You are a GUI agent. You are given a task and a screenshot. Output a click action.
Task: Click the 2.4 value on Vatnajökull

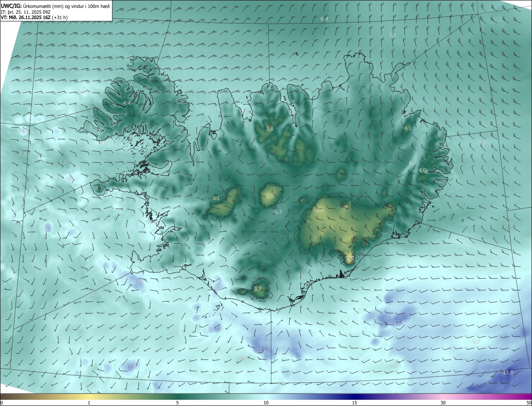click(320, 210)
